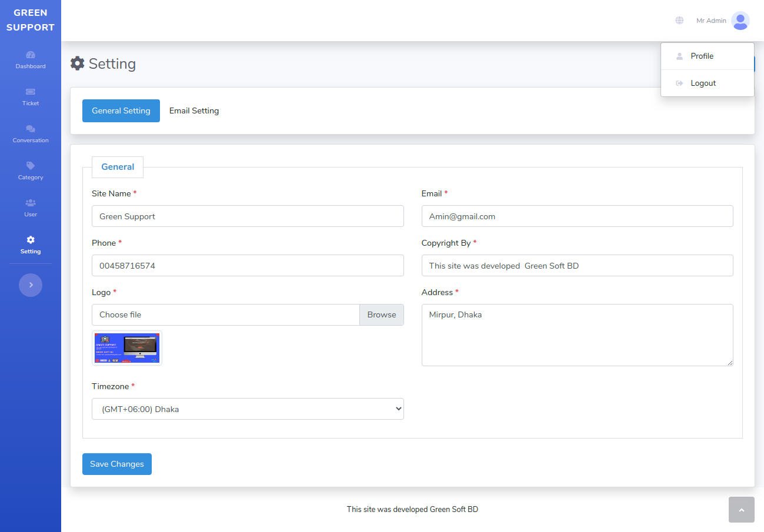Go to the Ticket sidebar icon

click(31, 92)
